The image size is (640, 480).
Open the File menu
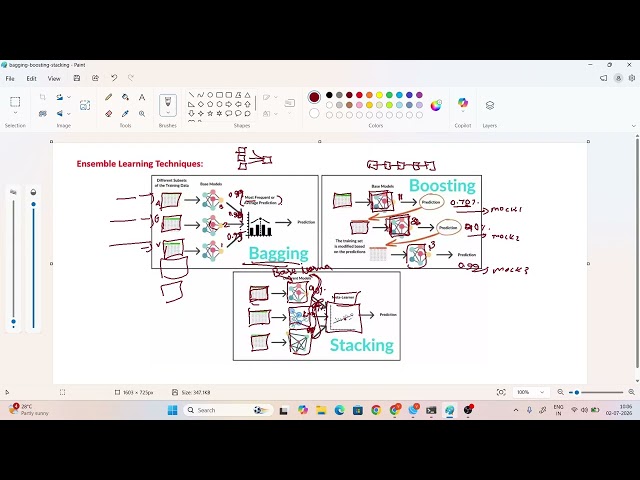pyautogui.click(x=10, y=78)
